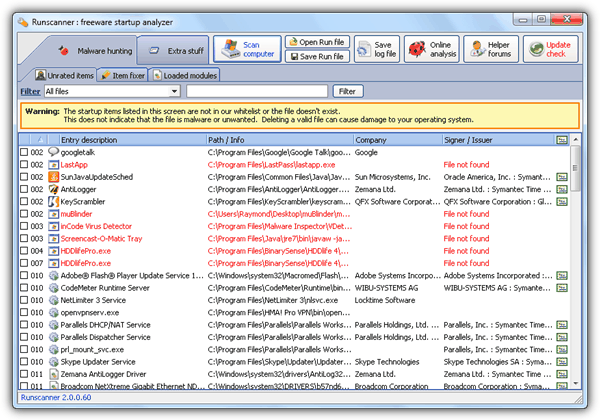Viewport: 600px width, 420px height.
Task: Switch to Extra stuff tab
Action: click(173, 50)
